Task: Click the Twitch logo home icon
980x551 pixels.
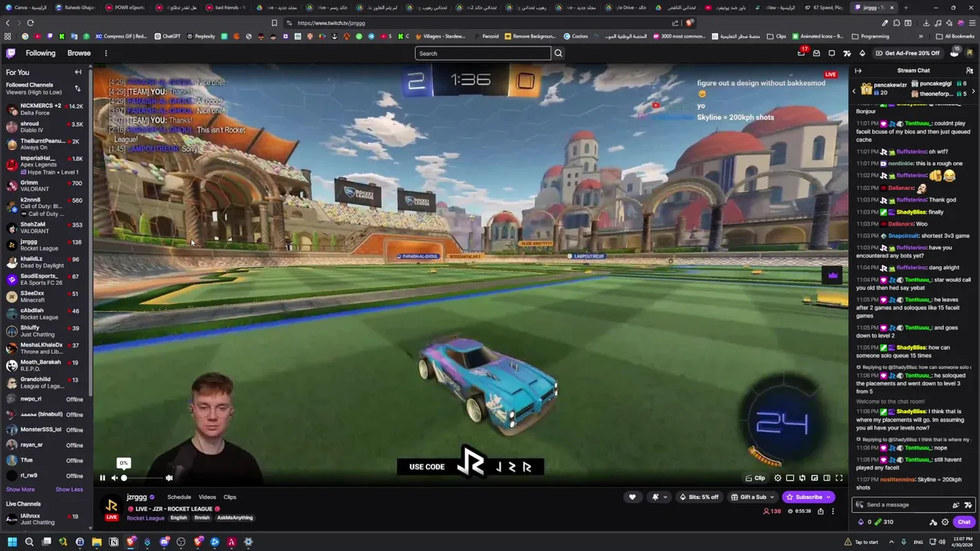Action: [11, 53]
